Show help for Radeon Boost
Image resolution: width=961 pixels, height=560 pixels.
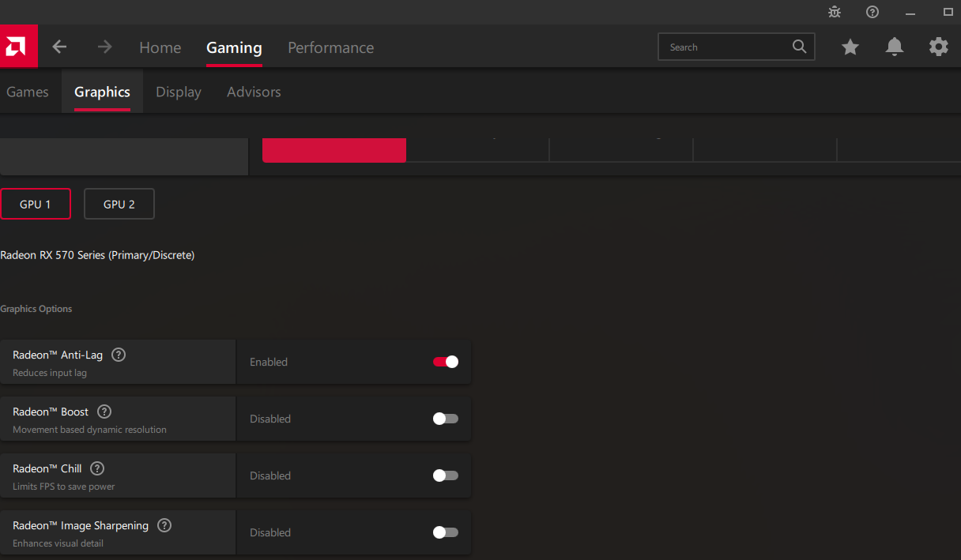tap(104, 412)
